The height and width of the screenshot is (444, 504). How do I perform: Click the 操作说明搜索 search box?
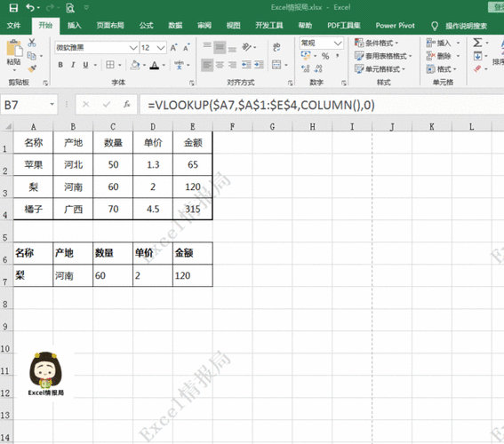466,26
